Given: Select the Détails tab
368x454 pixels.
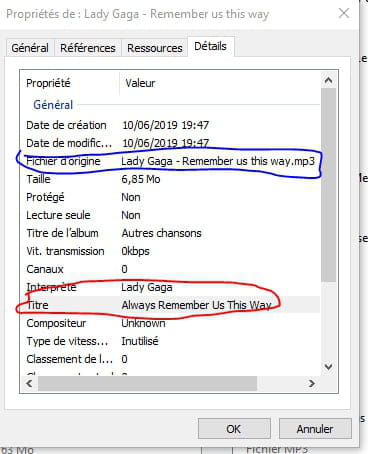Looking at the screenshot, I should [x=210, y=46].
